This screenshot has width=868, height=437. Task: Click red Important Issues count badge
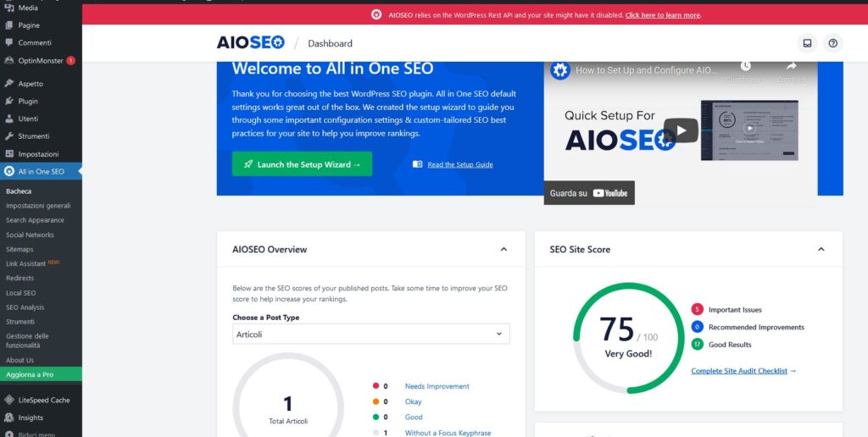698,310
